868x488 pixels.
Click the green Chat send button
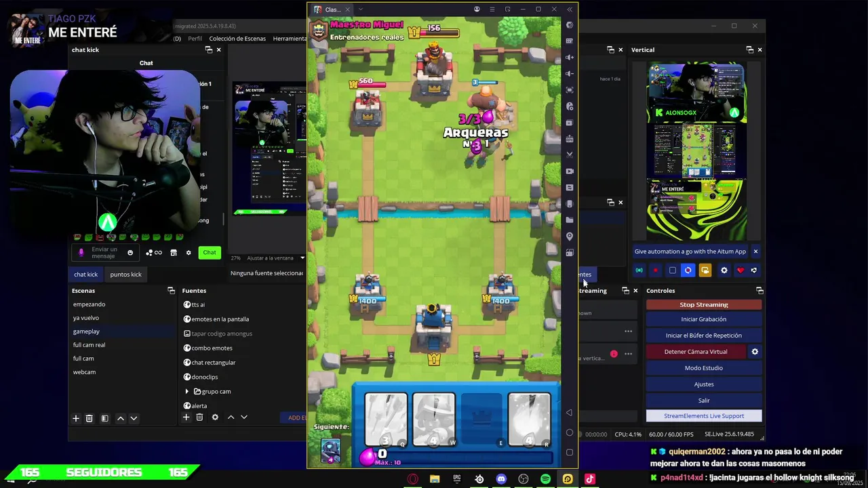(x=210, y=253)
